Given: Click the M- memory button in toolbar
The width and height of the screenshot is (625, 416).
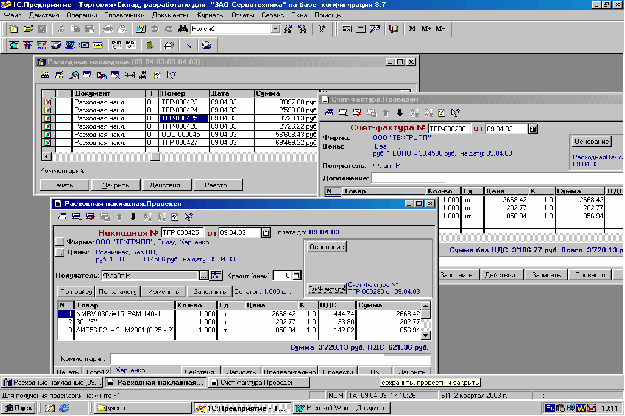Looking at the screenshot, I should [440, 29].
